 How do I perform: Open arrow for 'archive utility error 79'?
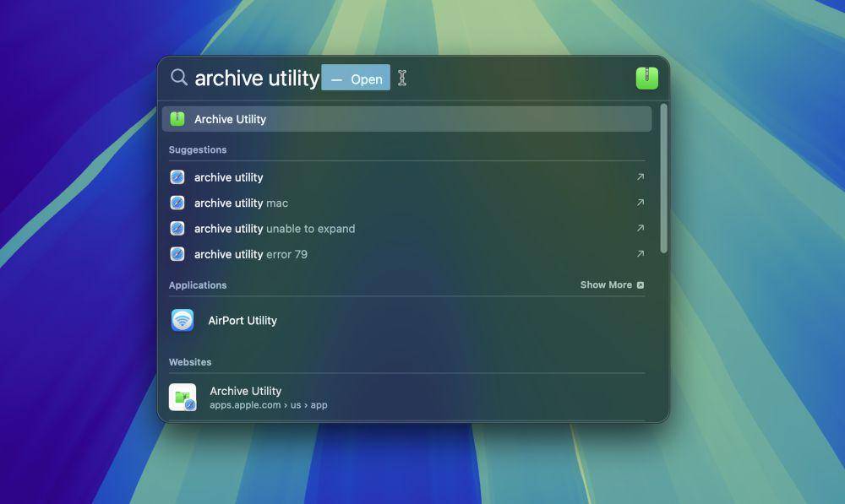click(641, 253)
